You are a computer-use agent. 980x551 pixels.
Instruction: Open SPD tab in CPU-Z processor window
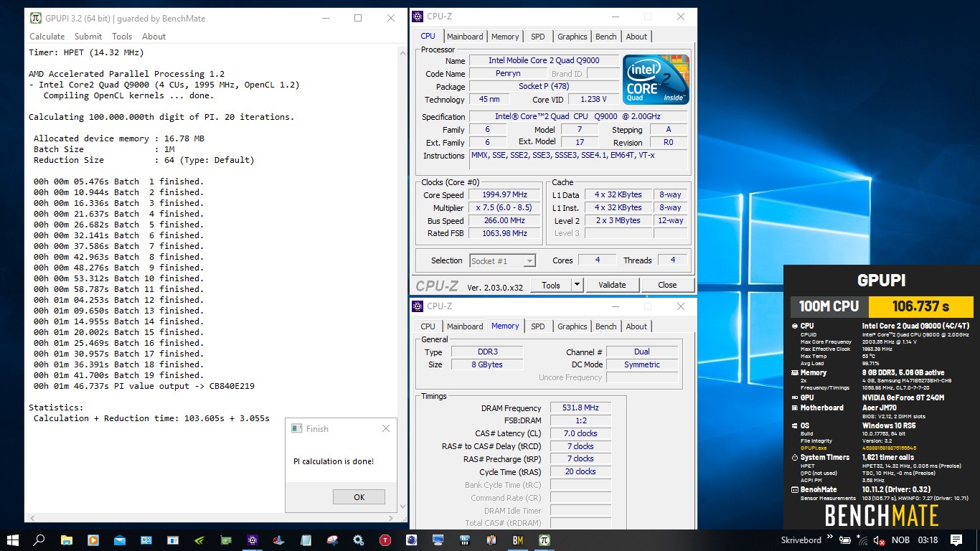point(538,37)
